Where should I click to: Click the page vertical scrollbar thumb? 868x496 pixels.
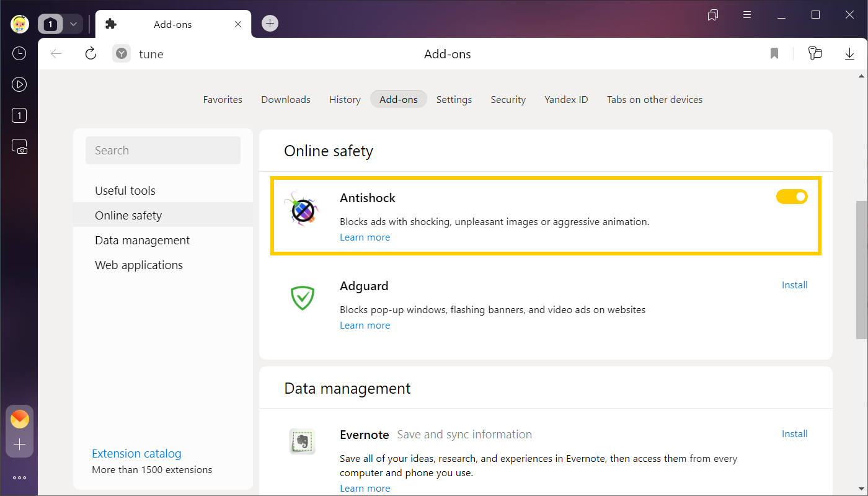862,270
